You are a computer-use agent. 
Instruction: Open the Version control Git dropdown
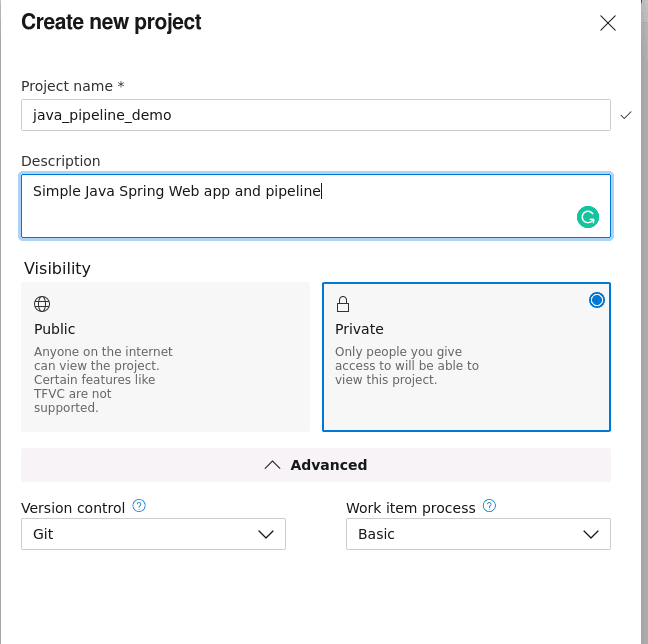pyautogui.click(x=153, y=534)
